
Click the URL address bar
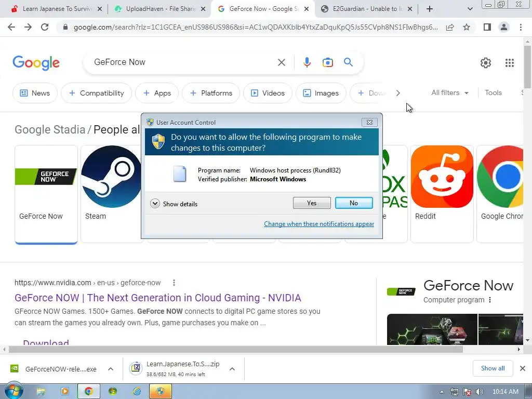pyautogui.click(x=255, y=27)
